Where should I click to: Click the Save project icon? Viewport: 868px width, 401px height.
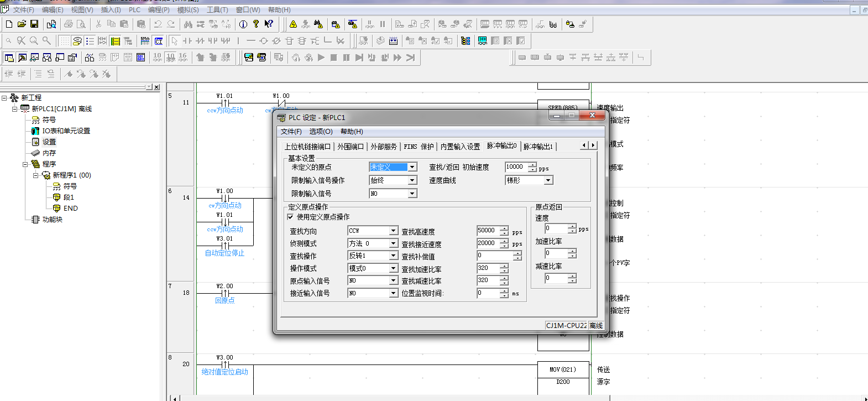click(x=34, y=24)
